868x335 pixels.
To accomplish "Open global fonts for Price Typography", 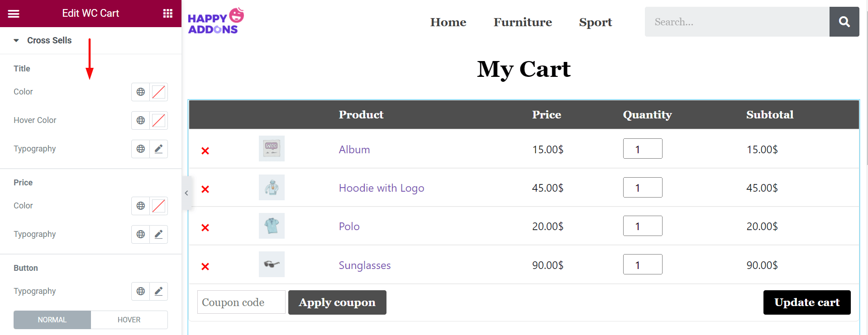I will pyautogui.click(x=141, y=234).
